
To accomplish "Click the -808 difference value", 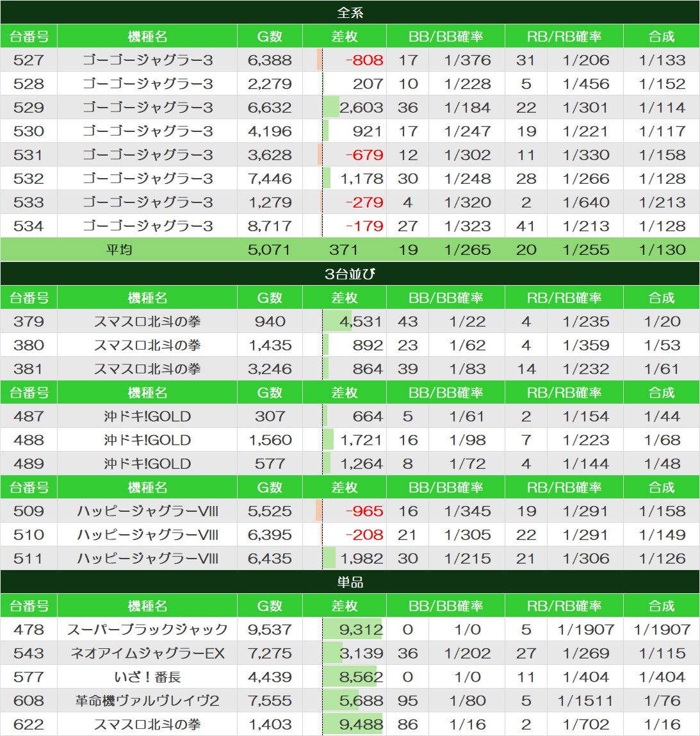I will [x=364, y=60].
